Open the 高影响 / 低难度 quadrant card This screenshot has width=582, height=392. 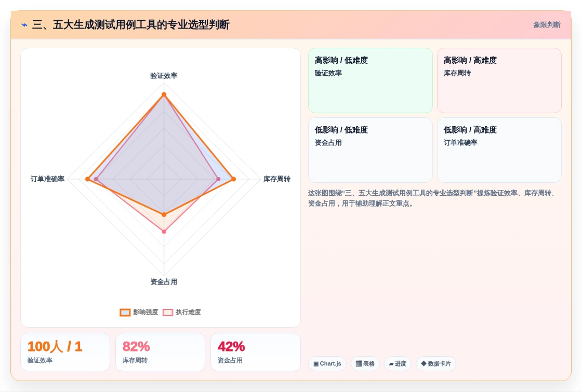point(371,80)
